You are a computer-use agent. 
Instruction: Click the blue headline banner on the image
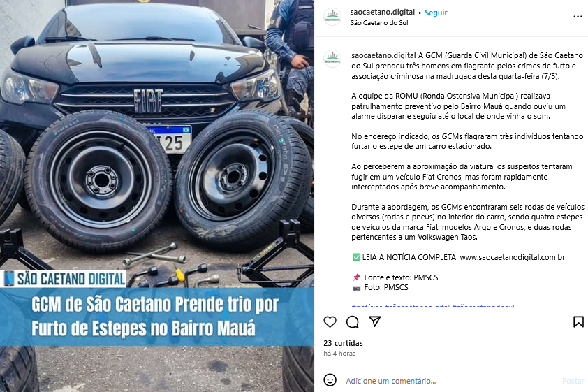tap(157, 317)
